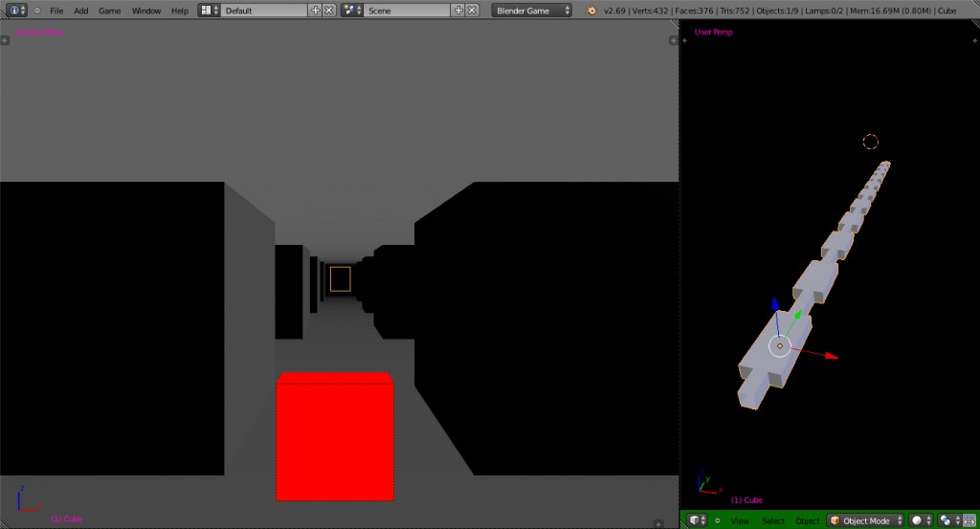Click the 3D cursor in User Persp view
The image size is (980, 529).
871,142
